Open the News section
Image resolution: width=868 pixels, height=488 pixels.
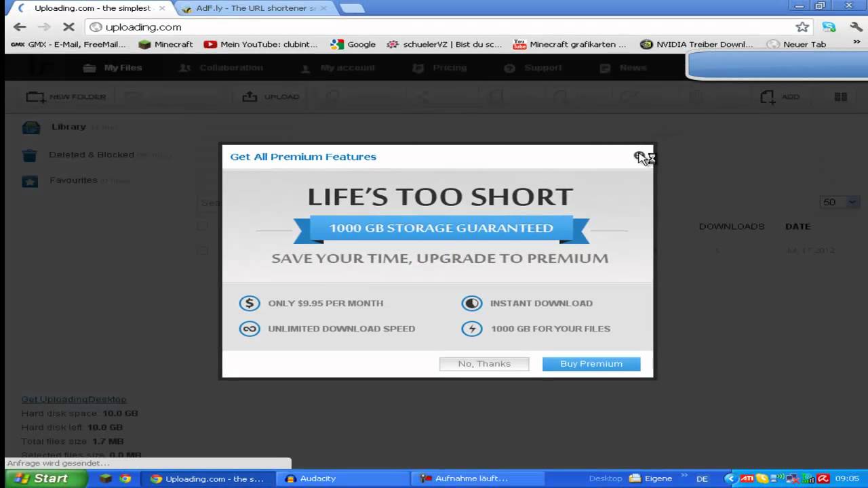click(x=624, y=68)
